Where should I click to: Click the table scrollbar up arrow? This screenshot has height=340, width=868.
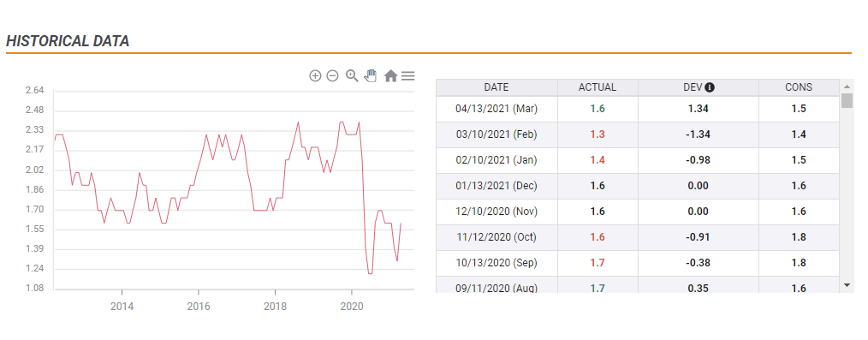tap(847, 87)
